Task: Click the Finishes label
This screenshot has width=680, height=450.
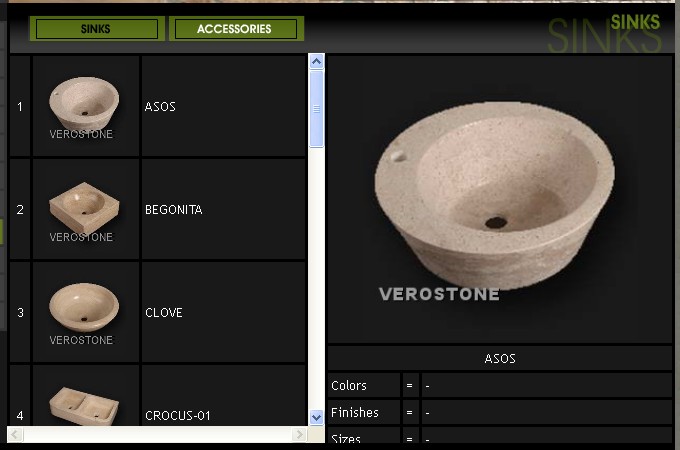Action: [x=355, y=412]
